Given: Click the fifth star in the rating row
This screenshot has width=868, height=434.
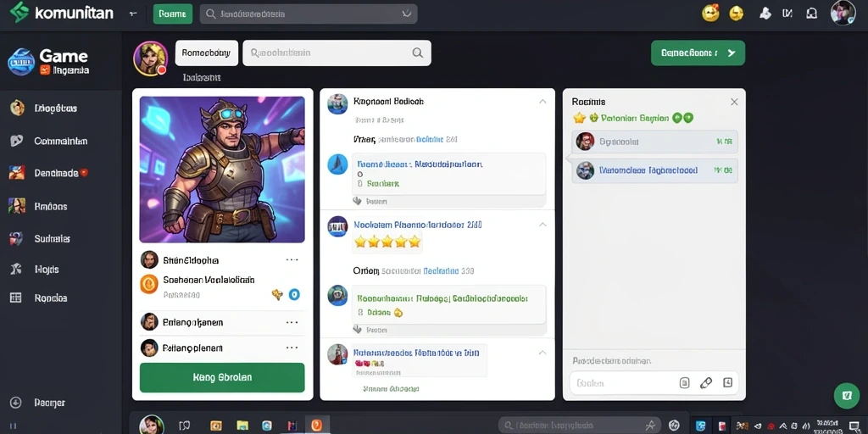Looking at the screenshot, I should coord(414,242).
